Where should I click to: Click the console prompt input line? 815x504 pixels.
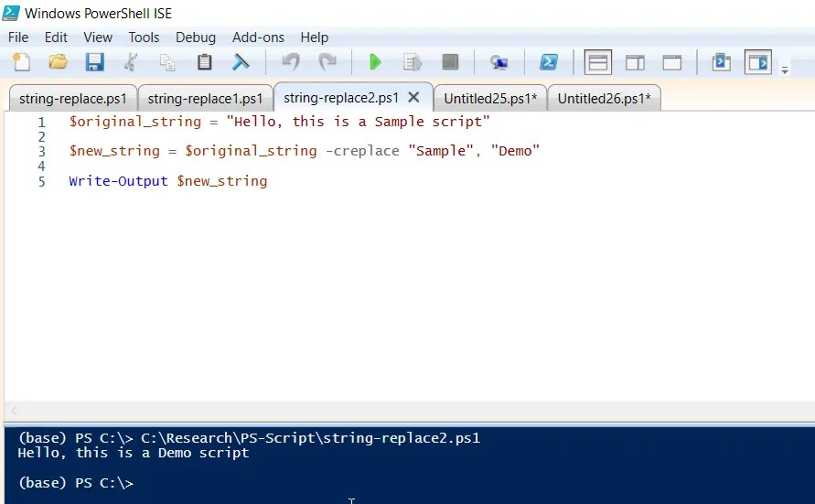tap(76, 483)
